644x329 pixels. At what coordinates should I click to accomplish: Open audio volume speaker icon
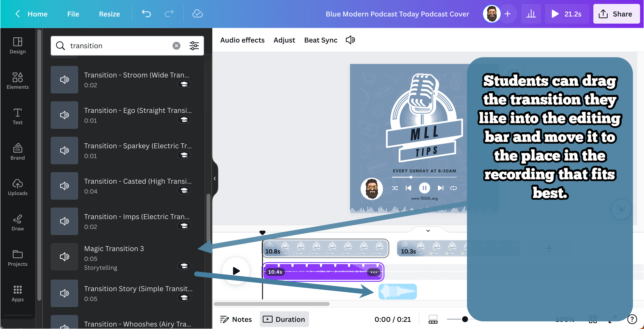point(350,40)
